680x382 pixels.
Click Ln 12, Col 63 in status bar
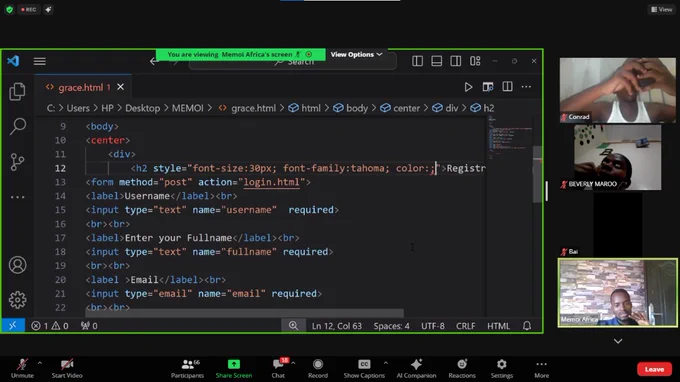point(337,326)
